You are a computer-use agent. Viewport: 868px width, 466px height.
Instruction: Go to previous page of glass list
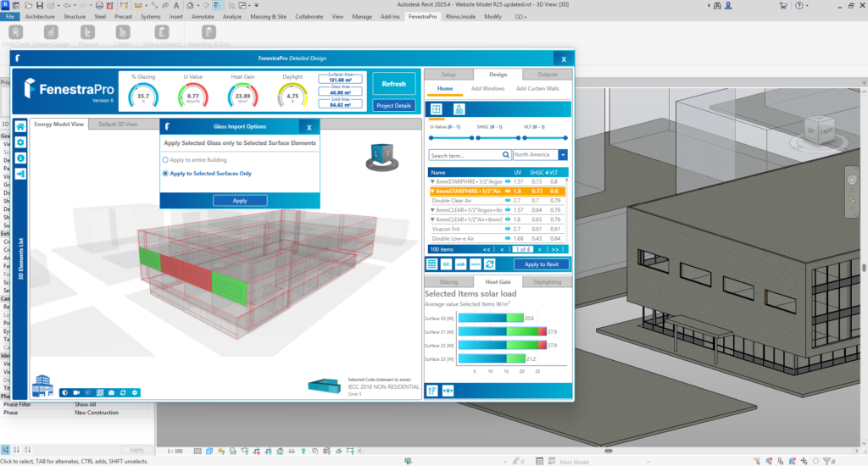[x=502, y=250]
